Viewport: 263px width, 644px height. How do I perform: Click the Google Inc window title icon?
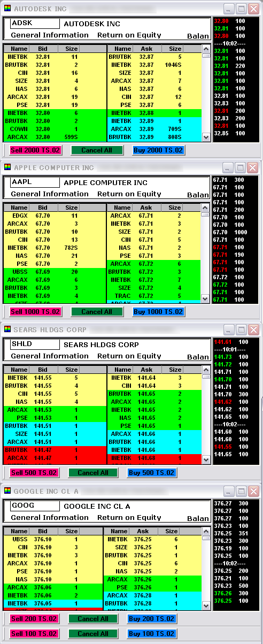pos(7,490)
